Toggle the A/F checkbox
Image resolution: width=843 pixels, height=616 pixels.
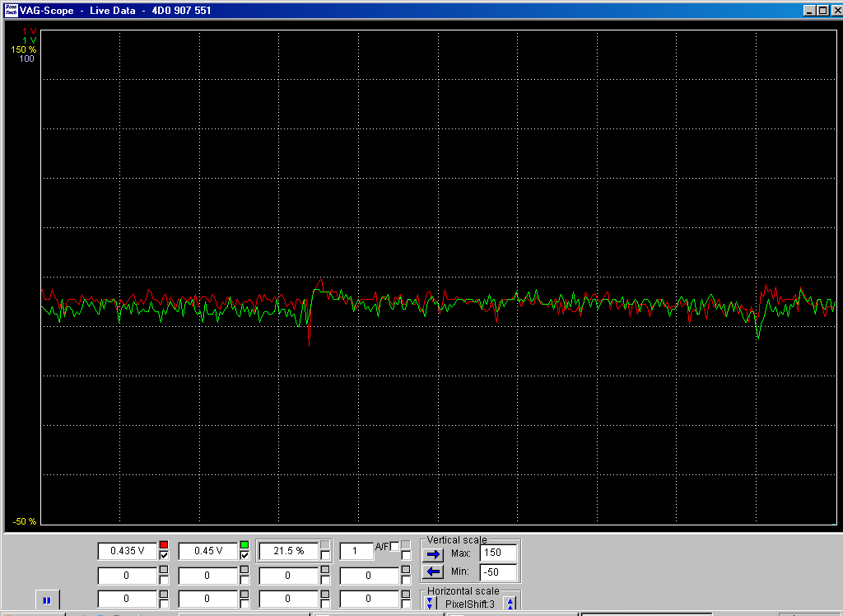pyautogui.click(x=395, y=546)
